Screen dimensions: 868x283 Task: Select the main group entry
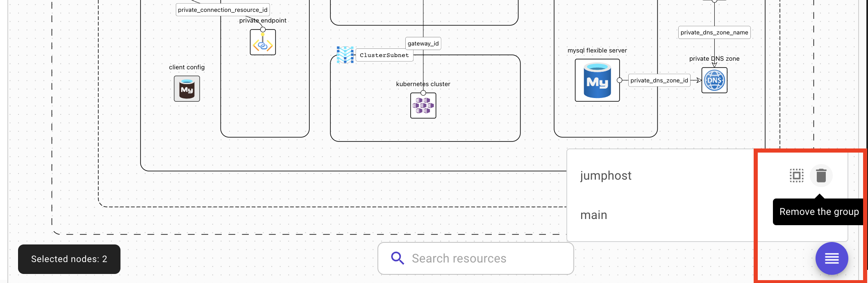coord(593,215)
